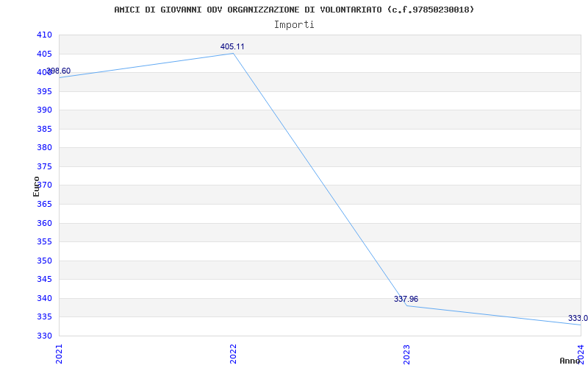The height and width of the screenshot is (368, 588).
Task: Click the 335 y-axis tick label
Action: click(x=44, y=317)
